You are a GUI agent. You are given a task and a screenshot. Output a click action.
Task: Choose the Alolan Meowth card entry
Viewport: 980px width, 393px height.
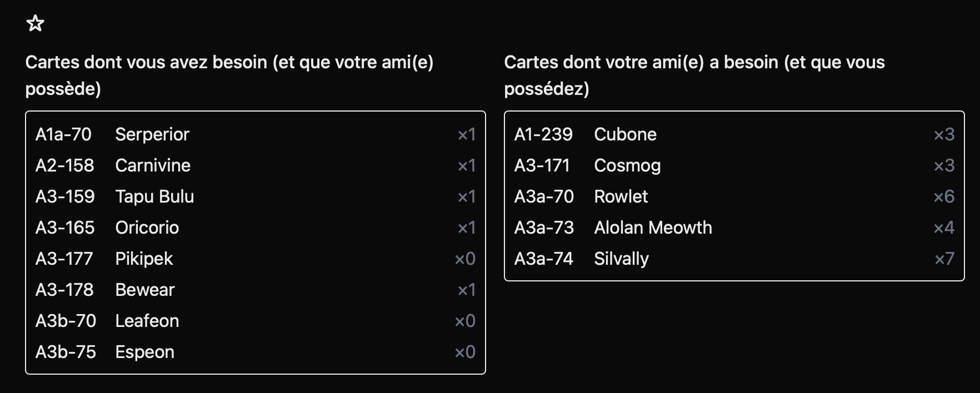(x=653, y=228)
